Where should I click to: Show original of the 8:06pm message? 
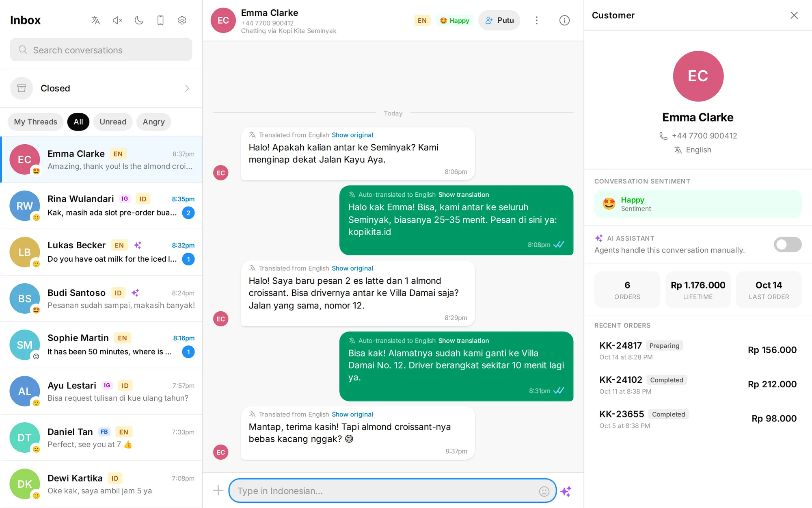pyautogui.click(x=352, y=135)
